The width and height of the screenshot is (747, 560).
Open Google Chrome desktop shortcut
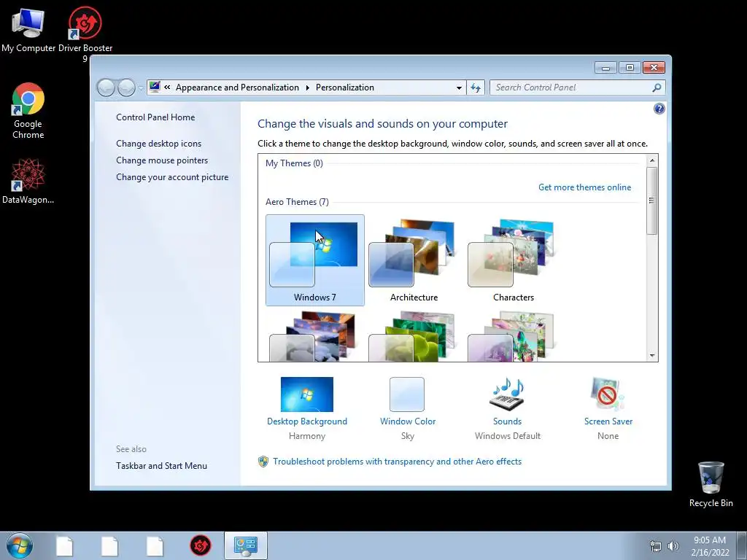click(x=28, y=111)
